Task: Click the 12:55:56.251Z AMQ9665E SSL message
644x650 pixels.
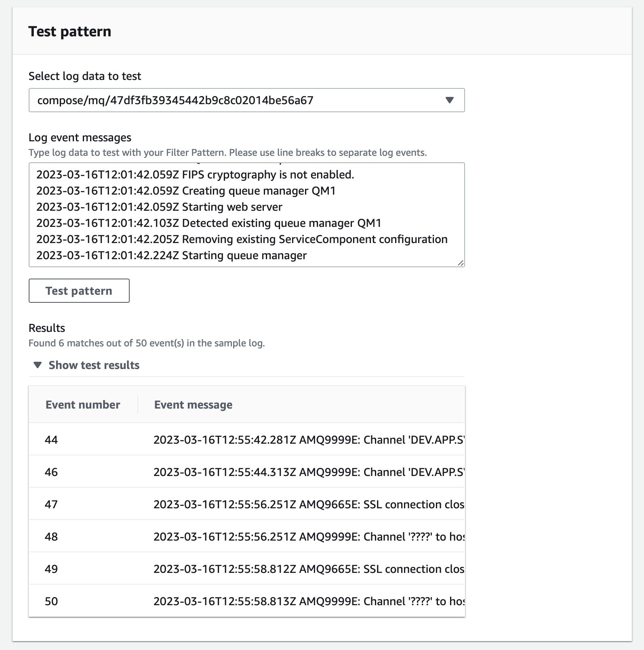Action: point(309,504)
